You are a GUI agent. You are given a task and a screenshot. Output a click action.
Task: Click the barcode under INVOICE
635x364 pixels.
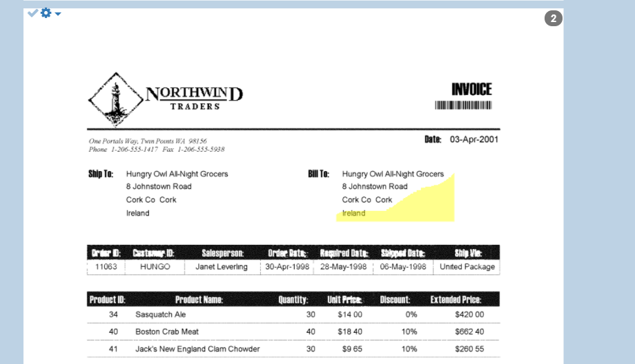(463, 105)
